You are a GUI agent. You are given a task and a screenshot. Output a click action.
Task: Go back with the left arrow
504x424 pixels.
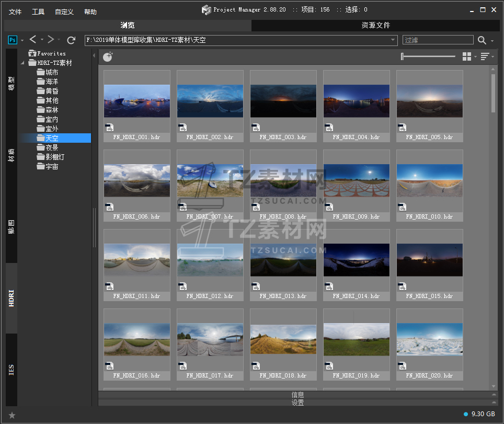click(x=33, y=40)
